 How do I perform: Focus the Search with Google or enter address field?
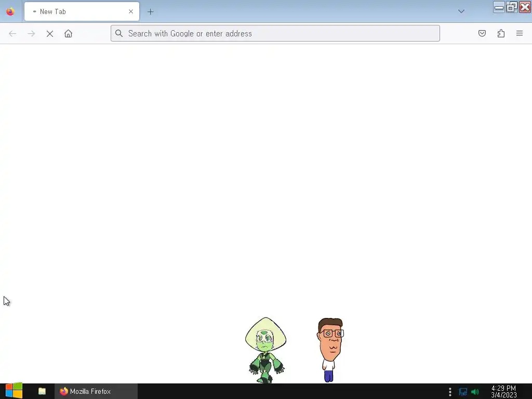point(275,33)
